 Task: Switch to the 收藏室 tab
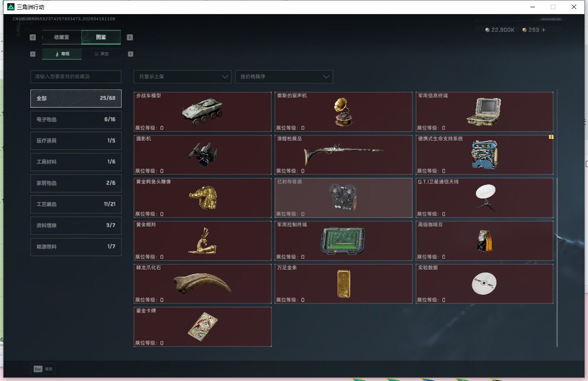[x=62, y=37]
